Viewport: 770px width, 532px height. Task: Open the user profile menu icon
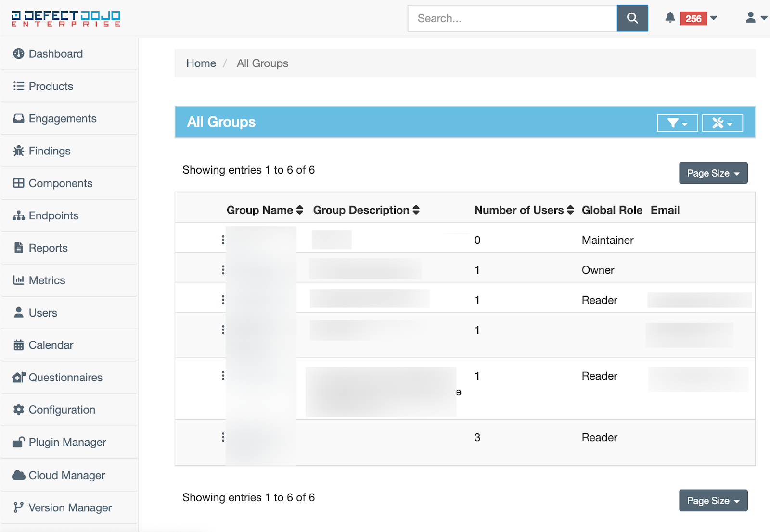755,18
